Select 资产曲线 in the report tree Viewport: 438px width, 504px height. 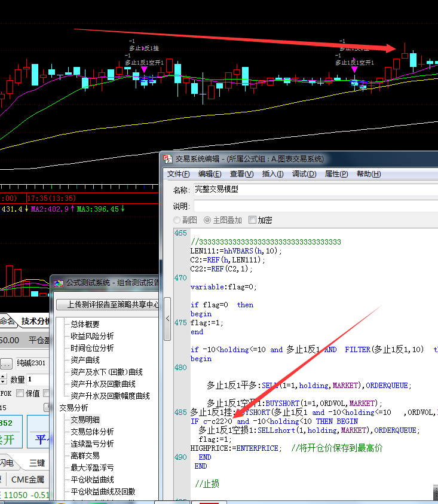click(x=85, y=360)
